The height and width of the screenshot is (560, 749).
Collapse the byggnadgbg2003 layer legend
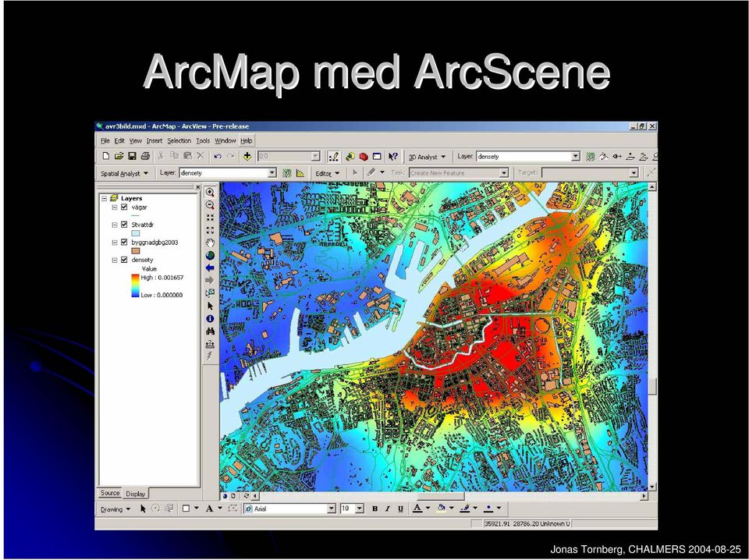coord(115,242)
